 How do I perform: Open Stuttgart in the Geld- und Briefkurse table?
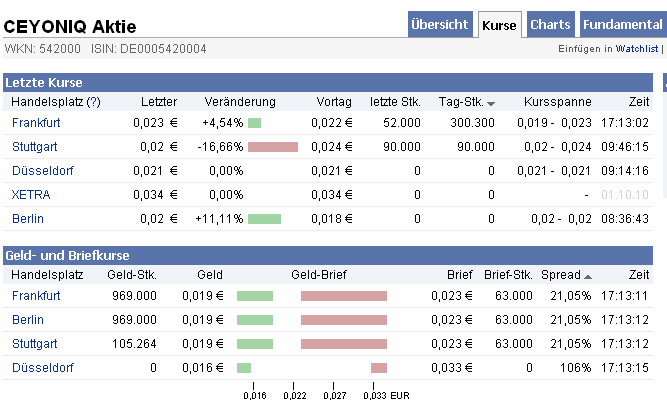click(x=34, y=344)
